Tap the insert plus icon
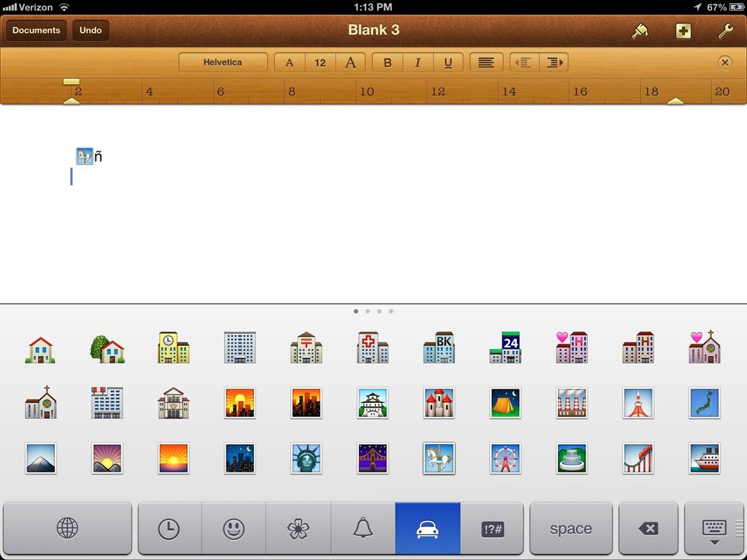 [683, 31]
